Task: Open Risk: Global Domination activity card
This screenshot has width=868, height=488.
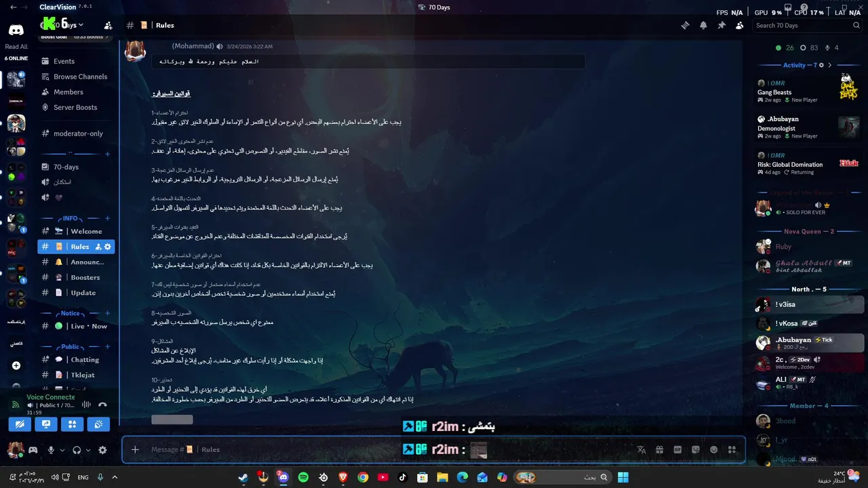Action: [808, 164]
